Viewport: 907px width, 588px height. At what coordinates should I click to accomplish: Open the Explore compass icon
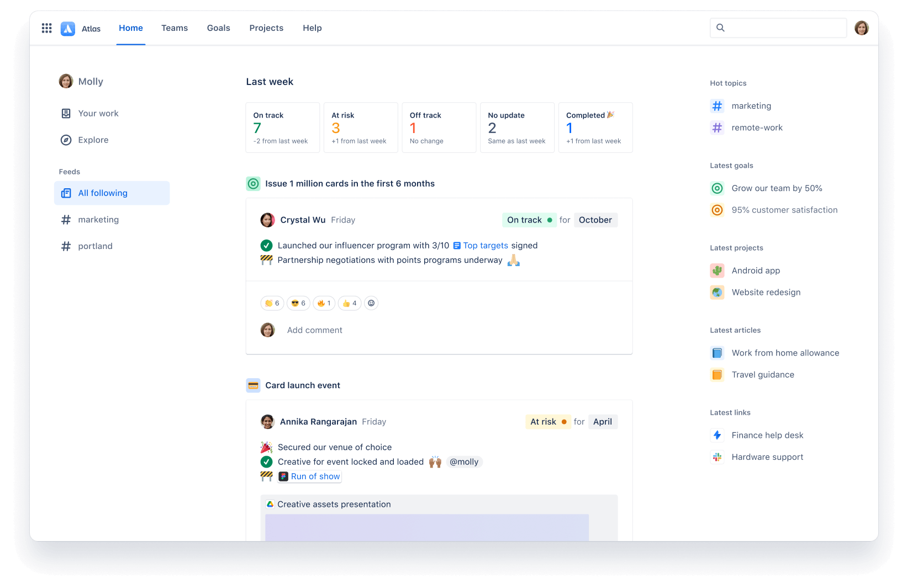(x=66, y=140)
